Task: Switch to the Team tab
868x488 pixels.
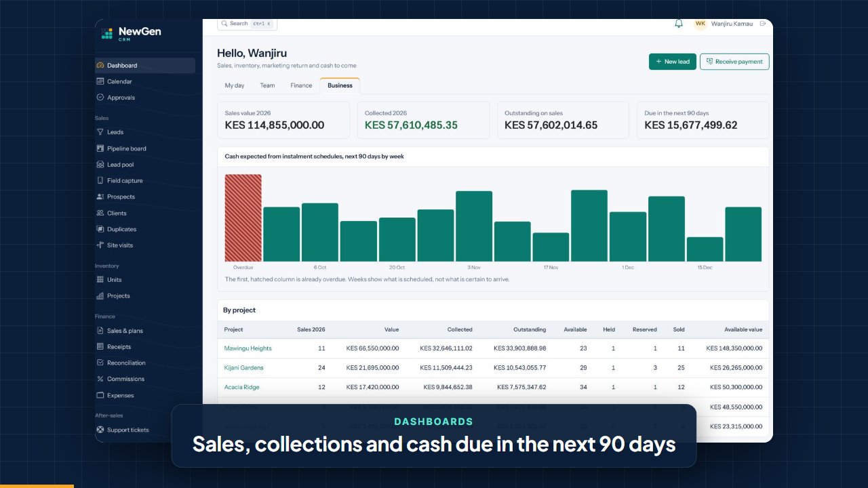Action: pos(267,85)
